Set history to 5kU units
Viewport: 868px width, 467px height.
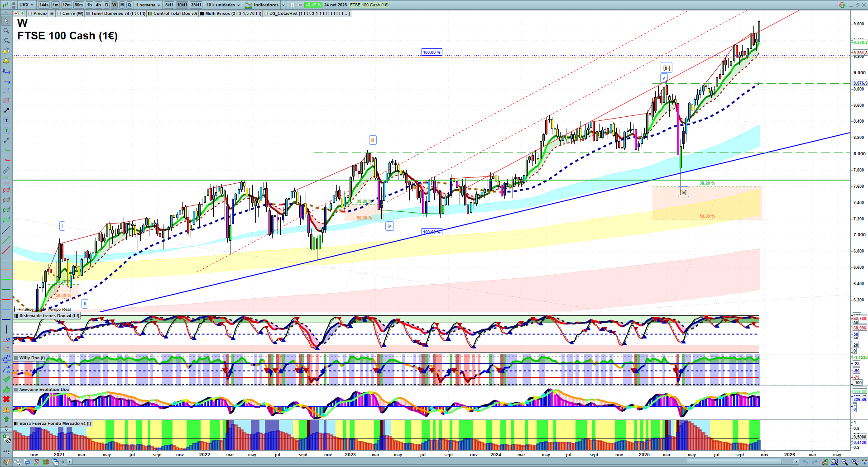tap(169, 5)
